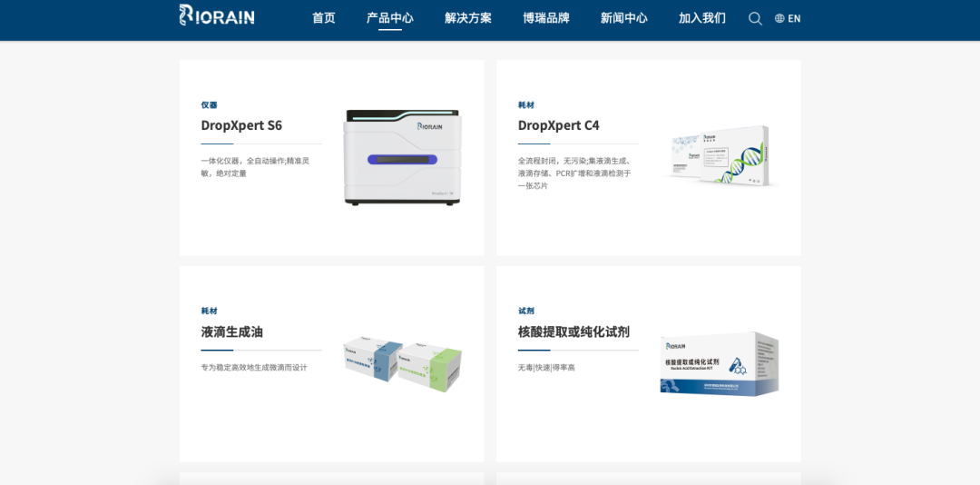Click the DropXpert S6 instrument image
This screenshot has height=485, width=980.
pyautogui.click(x=403, y=158)
